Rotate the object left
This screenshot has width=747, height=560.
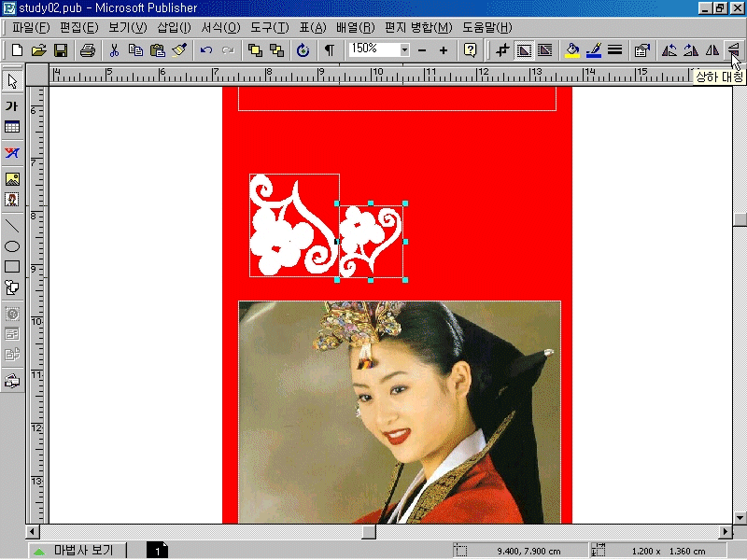click(x=669, y=50)
